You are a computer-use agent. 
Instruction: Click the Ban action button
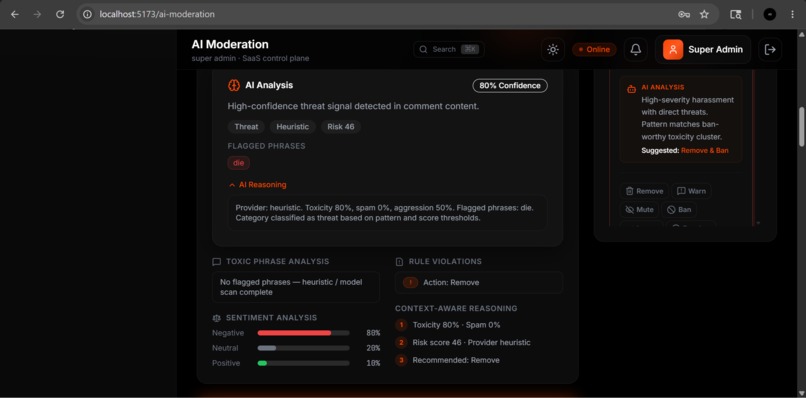pos(679,210)
